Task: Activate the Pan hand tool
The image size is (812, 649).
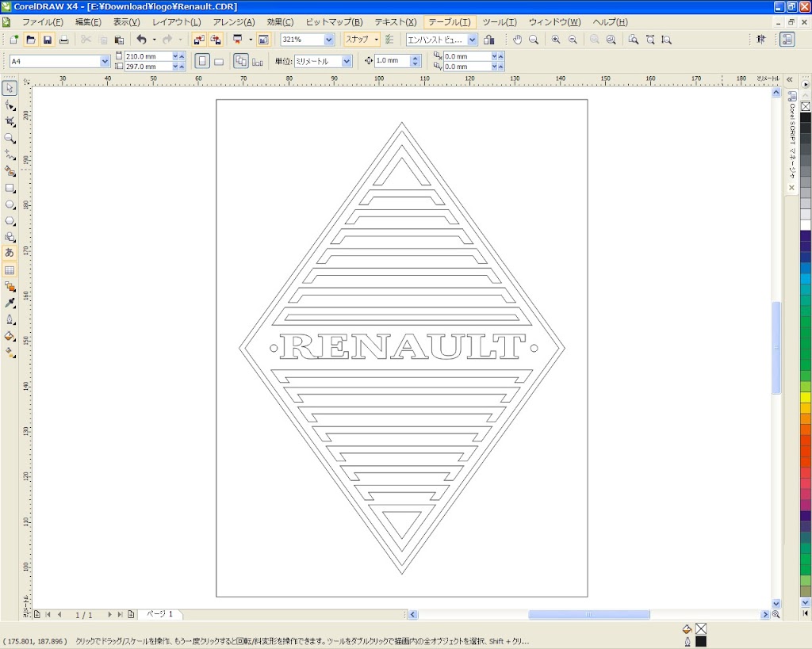Action: (x=517, y=40)
